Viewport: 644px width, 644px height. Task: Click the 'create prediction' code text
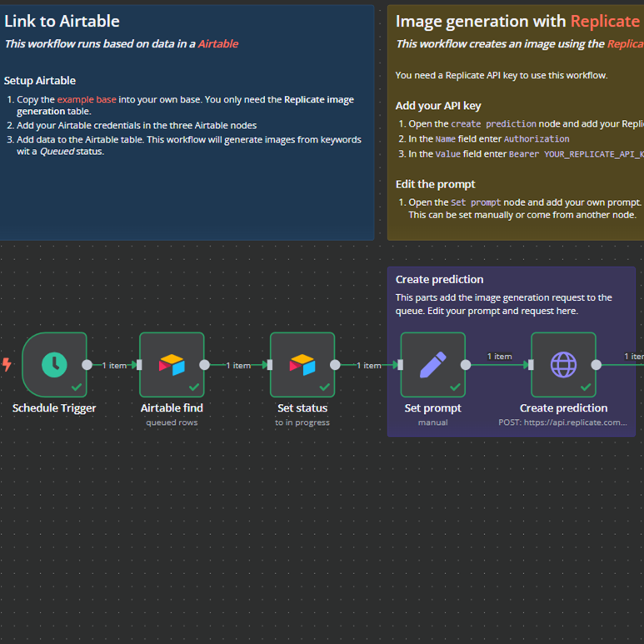(493, 124)
